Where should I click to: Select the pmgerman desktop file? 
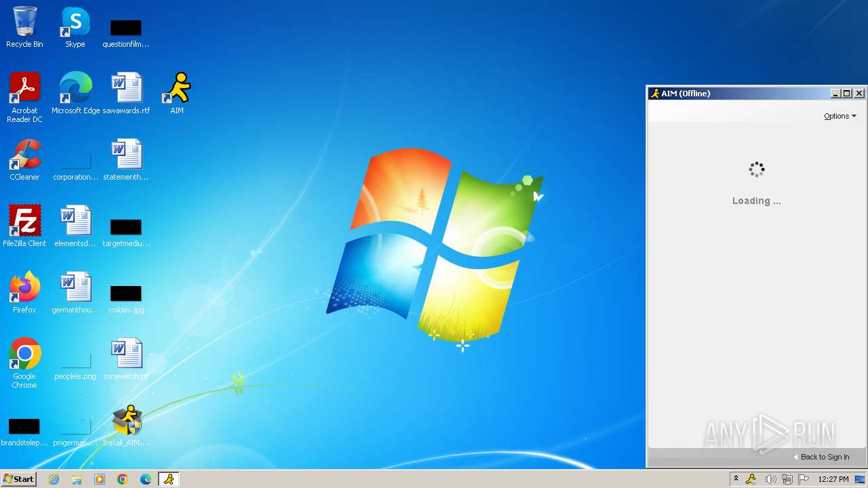[75, 431]
